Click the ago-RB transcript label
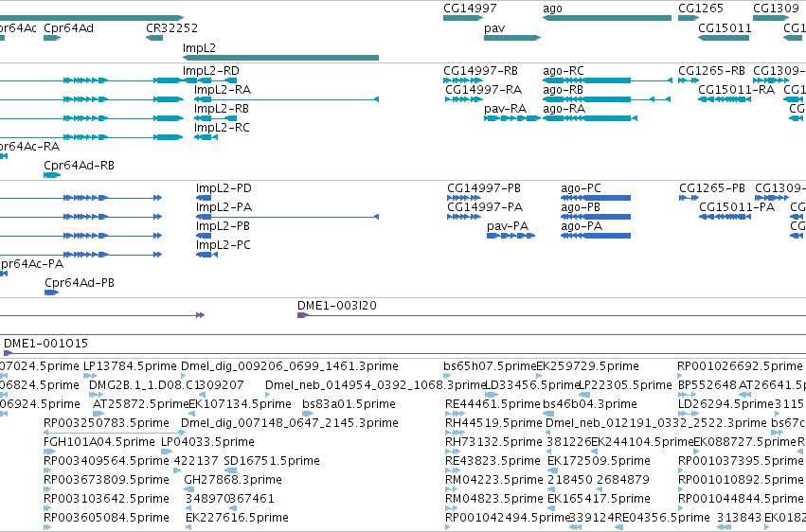Image resolution: width=806 pixels, height=532 pixels. coord(563,90)
